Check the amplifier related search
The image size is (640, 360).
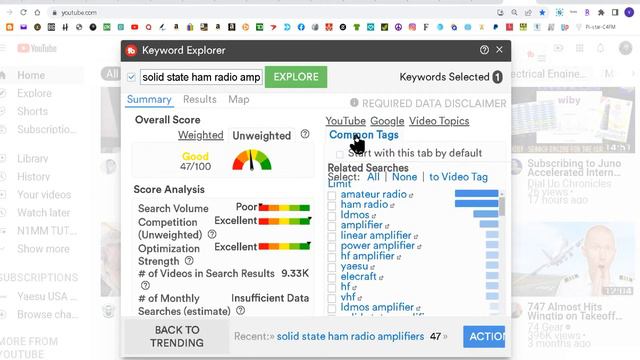tap(332, 226)
